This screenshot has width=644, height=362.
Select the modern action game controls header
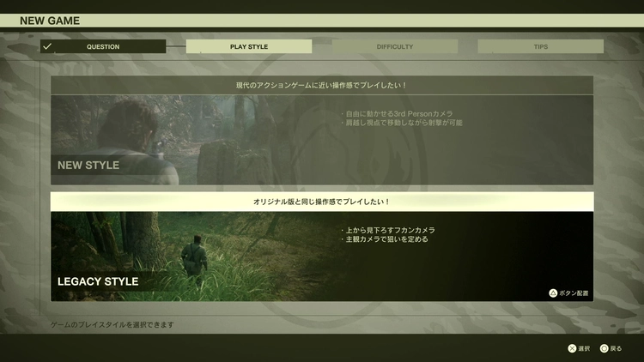(x=322, y=85)
